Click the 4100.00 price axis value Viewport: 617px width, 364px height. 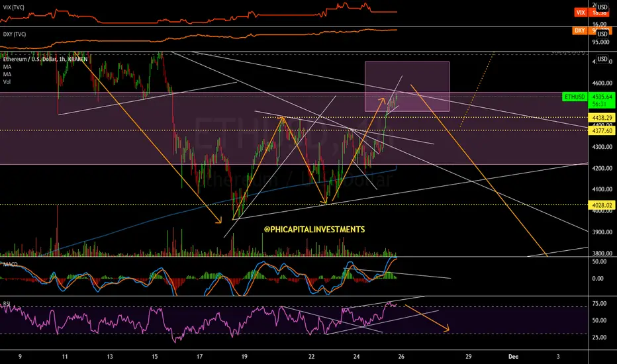602,189
